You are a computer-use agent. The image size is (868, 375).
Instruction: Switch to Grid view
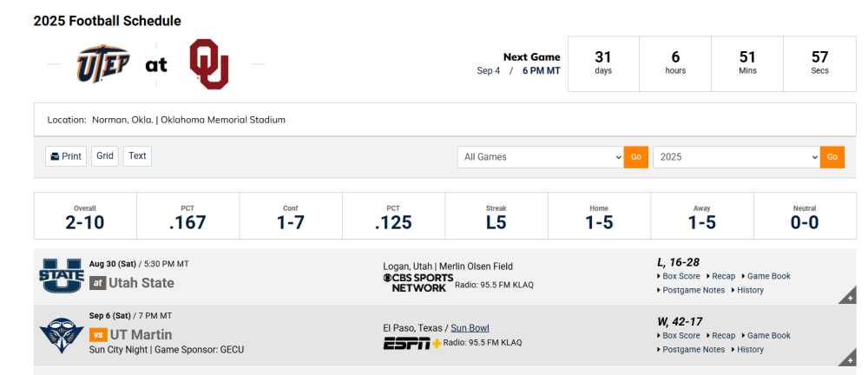click(x=105, y=156)
